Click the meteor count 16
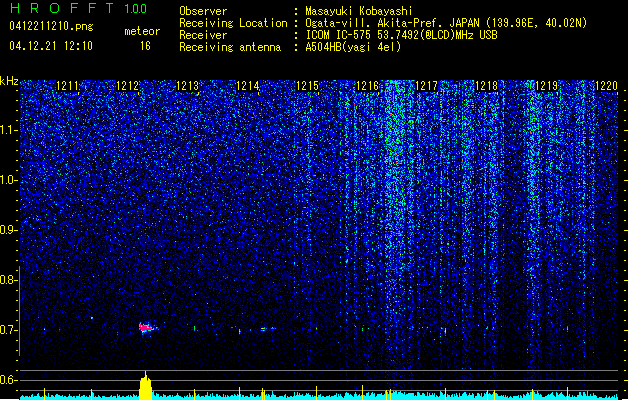Image resolution: width=629 pixels, height=400 pixels. [145, 46]
